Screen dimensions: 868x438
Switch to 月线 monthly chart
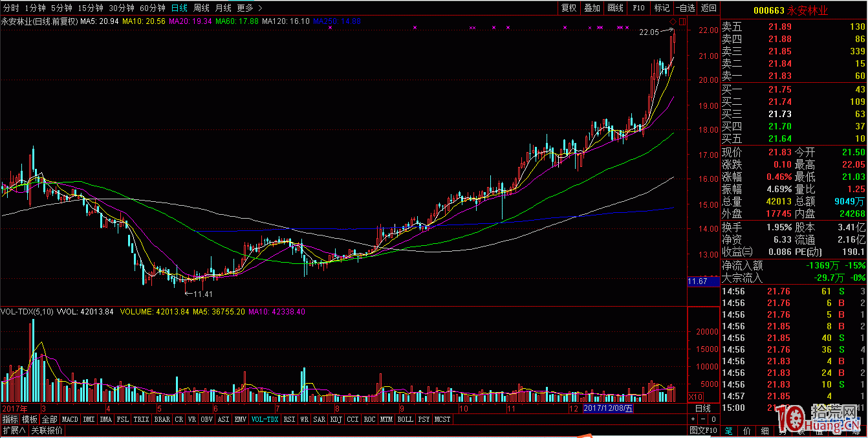click(223, 8)
